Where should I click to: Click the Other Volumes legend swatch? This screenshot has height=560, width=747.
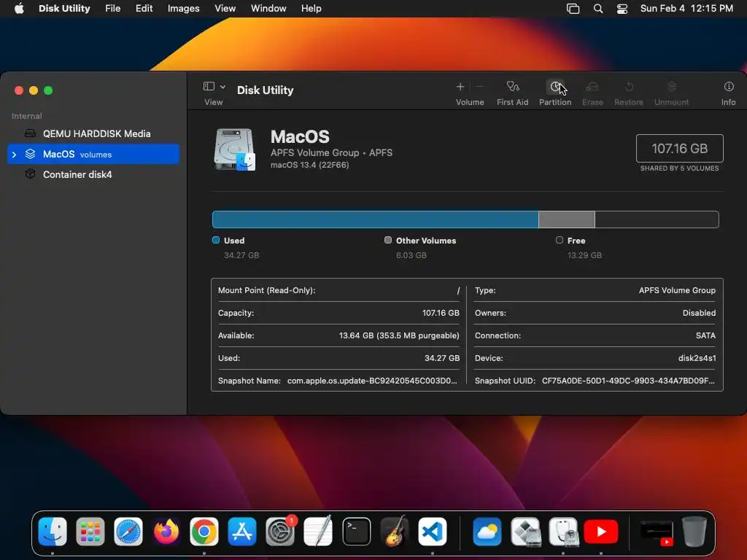[x=388, y=240]
